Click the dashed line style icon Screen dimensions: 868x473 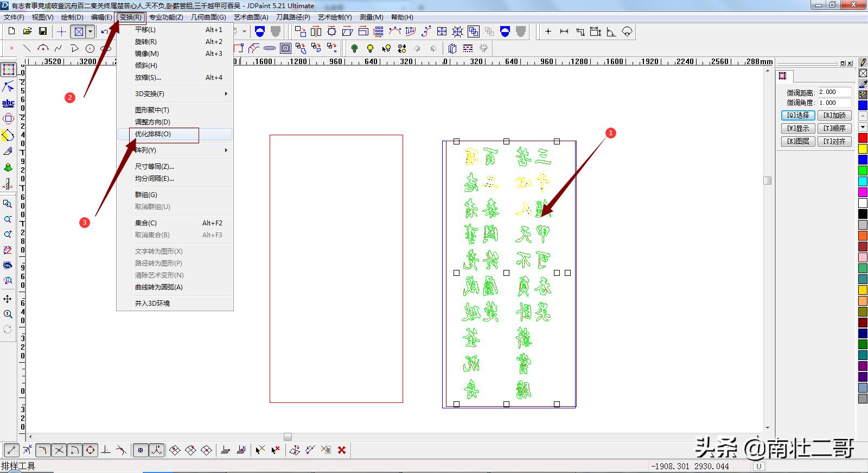coord(468,48)
